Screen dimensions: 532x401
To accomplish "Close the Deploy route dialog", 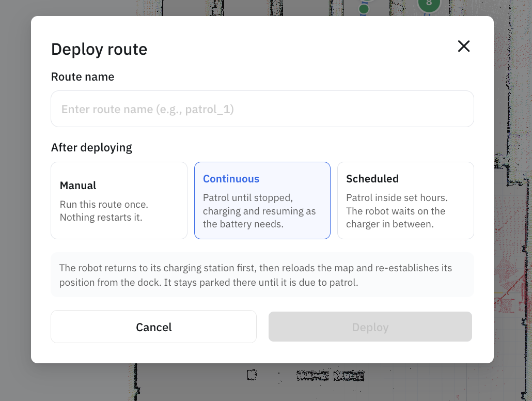I will (463, 46).
